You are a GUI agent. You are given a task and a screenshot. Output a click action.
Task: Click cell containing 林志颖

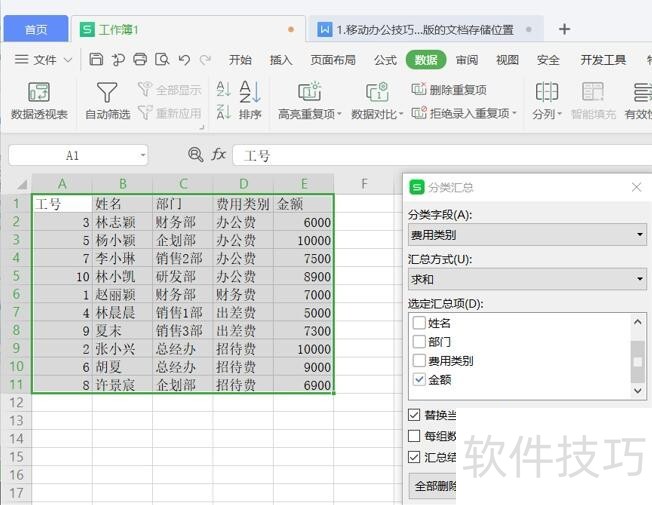122,222
